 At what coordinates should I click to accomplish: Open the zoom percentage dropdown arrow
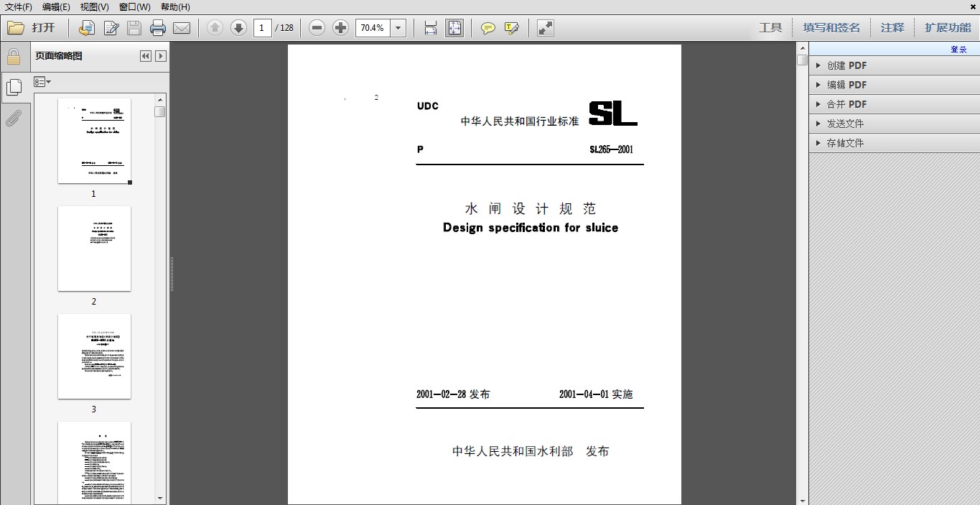click(398, 28)
